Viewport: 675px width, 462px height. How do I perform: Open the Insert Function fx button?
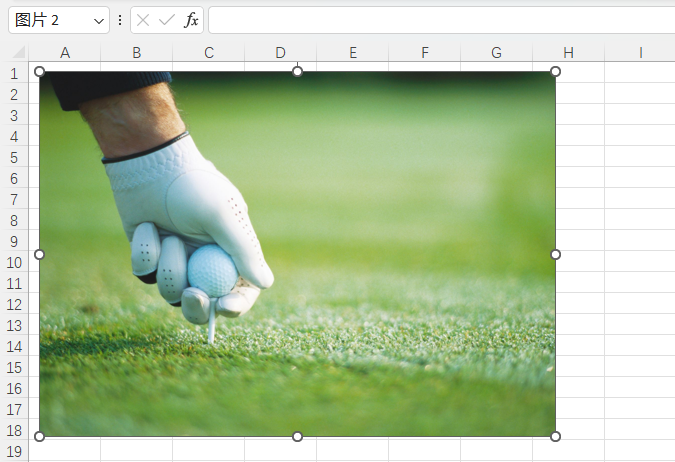point(191,20)
